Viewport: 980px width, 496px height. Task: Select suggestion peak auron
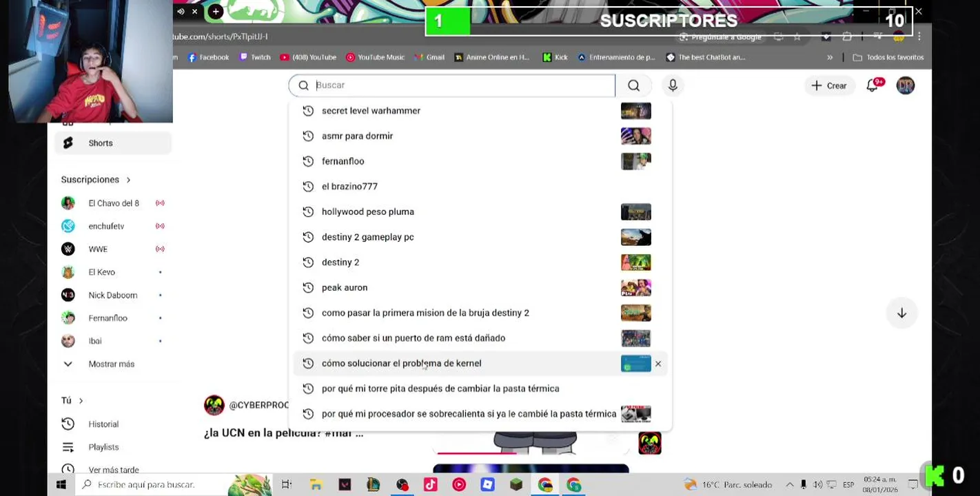click(x=480, y=287)
